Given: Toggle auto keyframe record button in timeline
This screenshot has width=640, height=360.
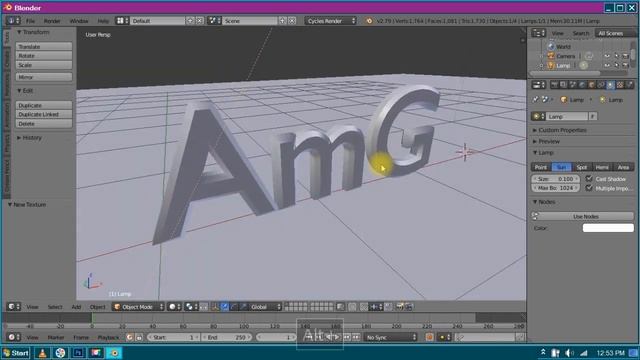Looking at the screenshot, I should [x=429, y=337].
